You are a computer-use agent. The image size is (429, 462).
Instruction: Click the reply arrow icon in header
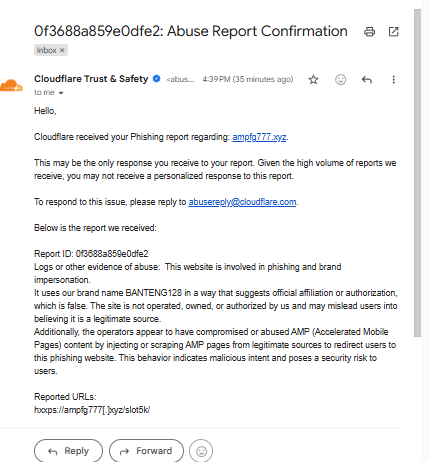coord(367,80)
